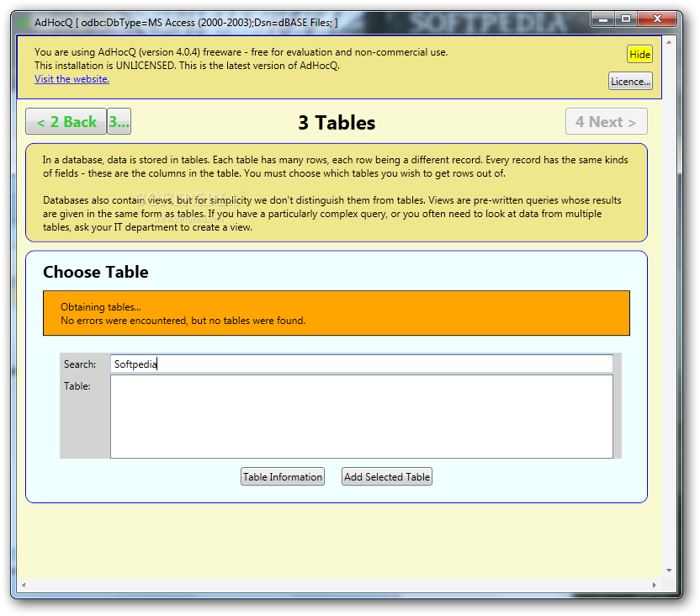The image size is (700, 616).
Task: Click the vertical scrollbar down arrow
Action: 669,570
